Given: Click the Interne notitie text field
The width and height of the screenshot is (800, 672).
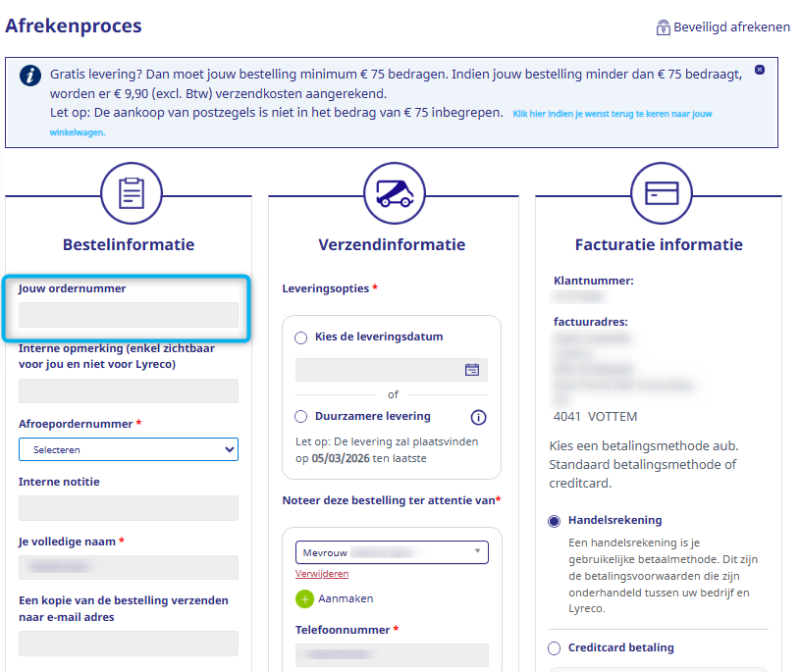Looking at the screenshot, I should pos(129,508).
